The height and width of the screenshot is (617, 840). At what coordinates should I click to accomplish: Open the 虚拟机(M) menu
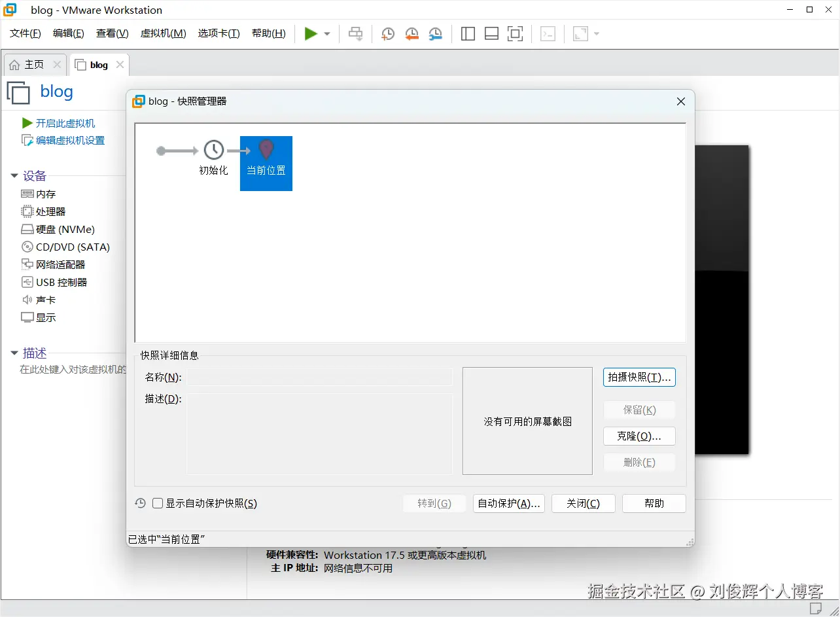[164, 33]
